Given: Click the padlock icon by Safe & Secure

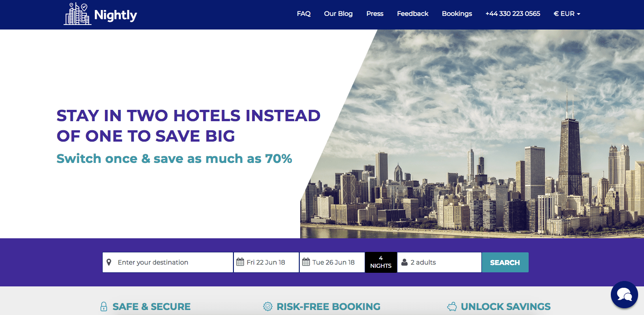Looking at the screenshot, I should (x=104, y=306).
